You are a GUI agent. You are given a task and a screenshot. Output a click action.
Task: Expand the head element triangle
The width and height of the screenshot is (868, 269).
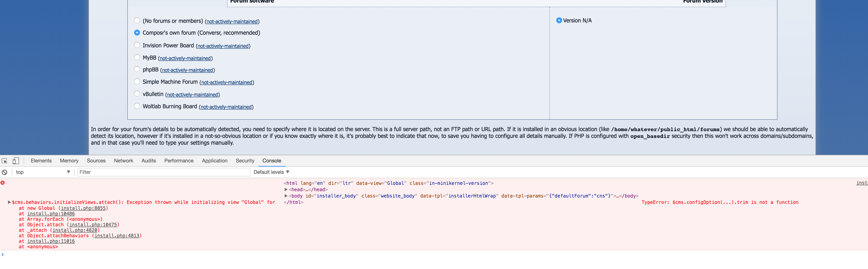[286, 189]
